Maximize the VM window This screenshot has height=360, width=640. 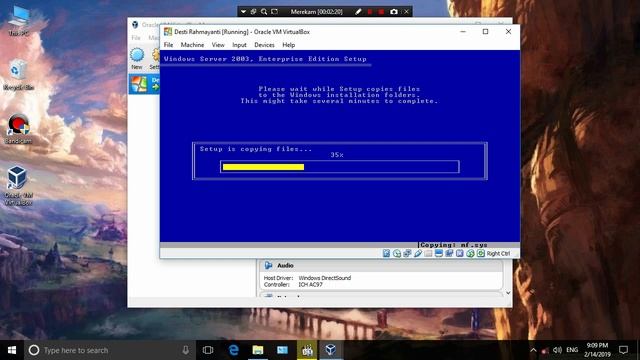click(485, 31)
